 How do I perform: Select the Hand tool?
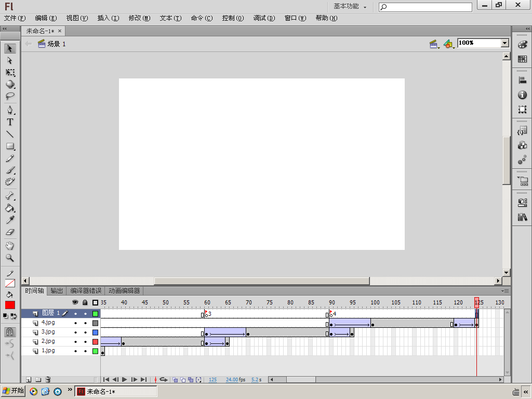[10, 246]
